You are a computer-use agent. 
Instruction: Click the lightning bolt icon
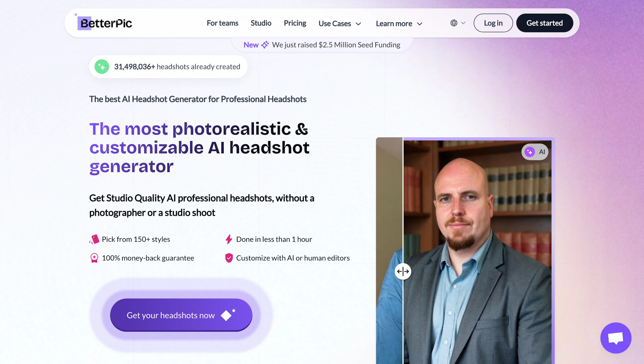click(x=229, y=239)
